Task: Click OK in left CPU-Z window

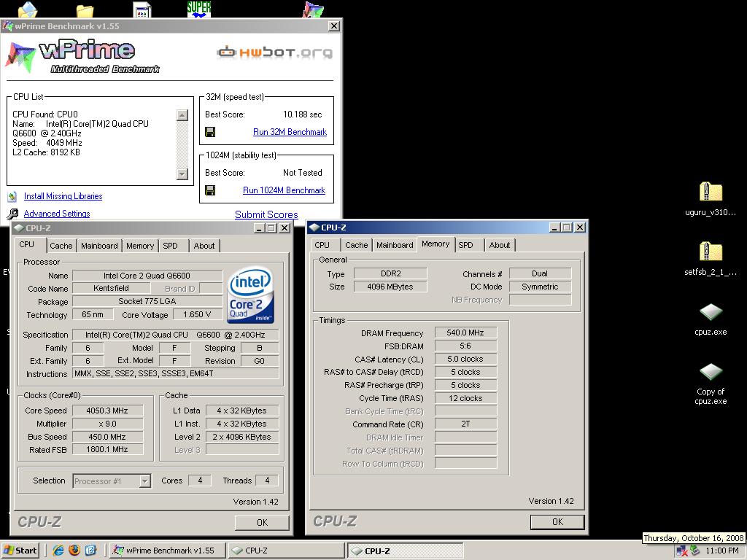Action: coord(262,522)
